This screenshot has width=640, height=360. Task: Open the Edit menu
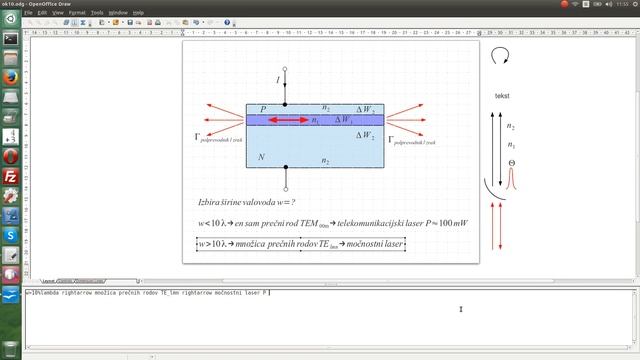coord(42,13)
